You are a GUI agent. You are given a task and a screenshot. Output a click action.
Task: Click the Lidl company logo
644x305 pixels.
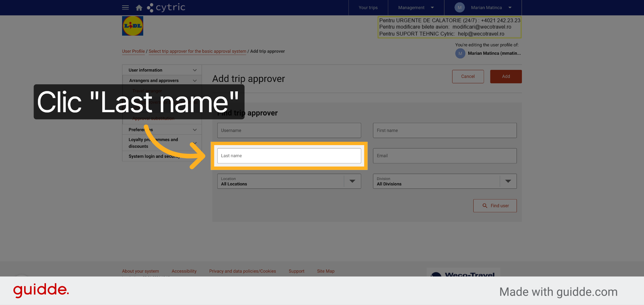pyautogui.click(x=132, y=26)
